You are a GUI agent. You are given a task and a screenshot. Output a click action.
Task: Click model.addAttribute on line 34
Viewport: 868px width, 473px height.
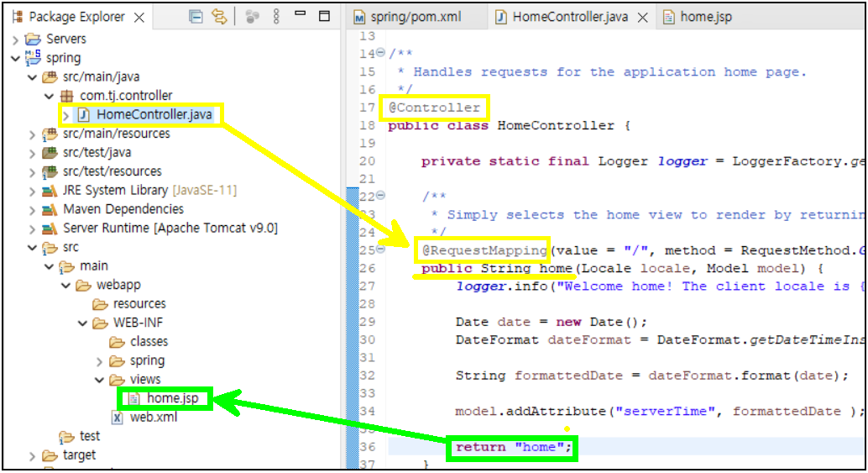(530, 412)
